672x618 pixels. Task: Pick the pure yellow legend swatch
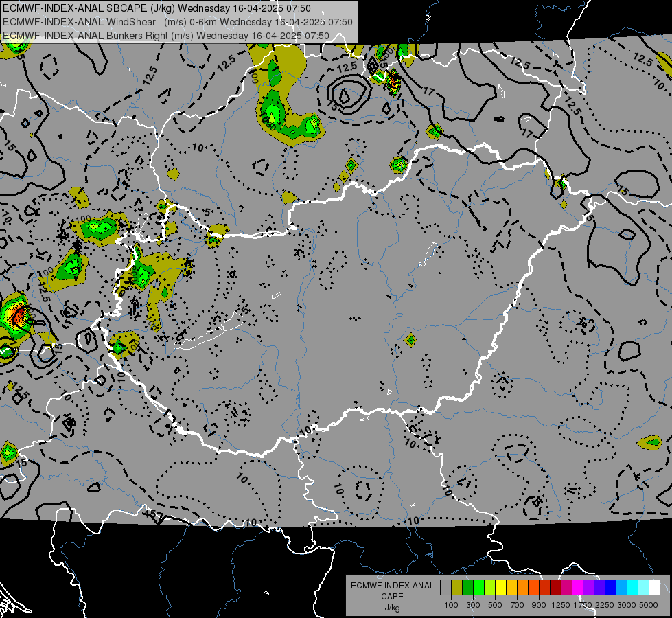[x=500, y=588]
